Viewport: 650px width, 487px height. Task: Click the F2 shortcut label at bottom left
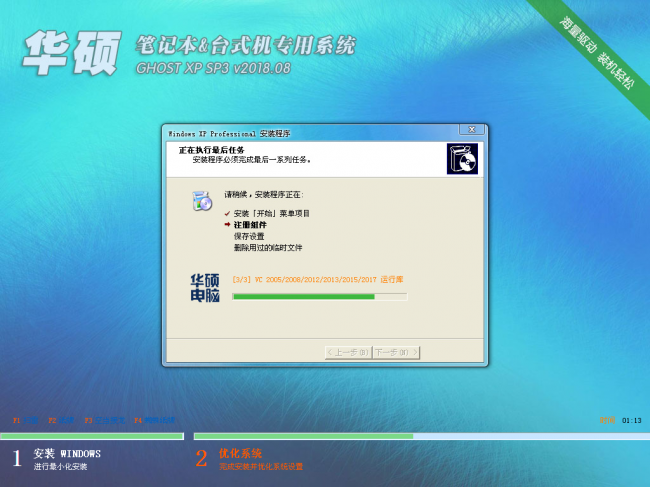pos(61,420)
